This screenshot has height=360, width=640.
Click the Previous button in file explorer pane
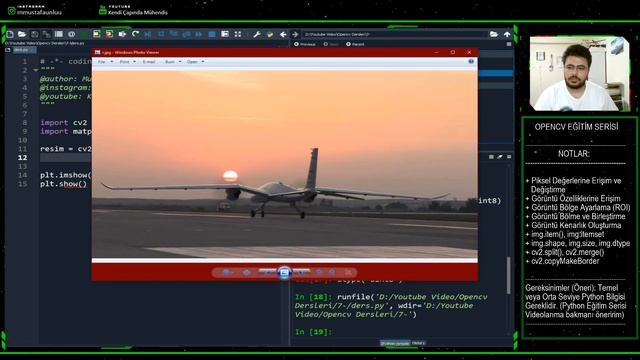pos(305,44)
